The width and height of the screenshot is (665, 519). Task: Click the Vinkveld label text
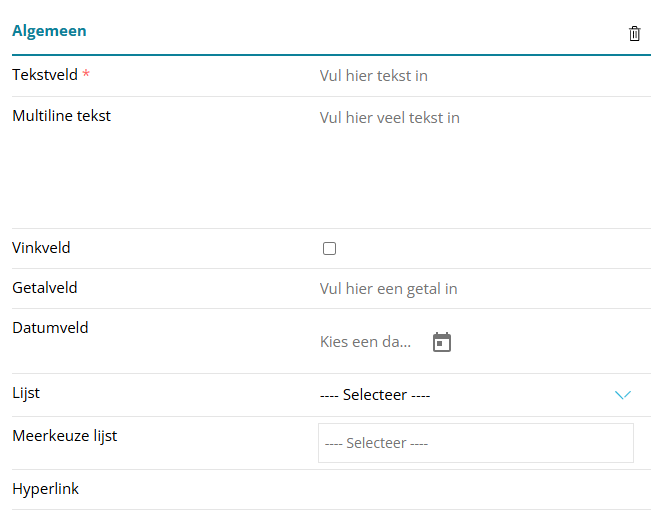41,248
